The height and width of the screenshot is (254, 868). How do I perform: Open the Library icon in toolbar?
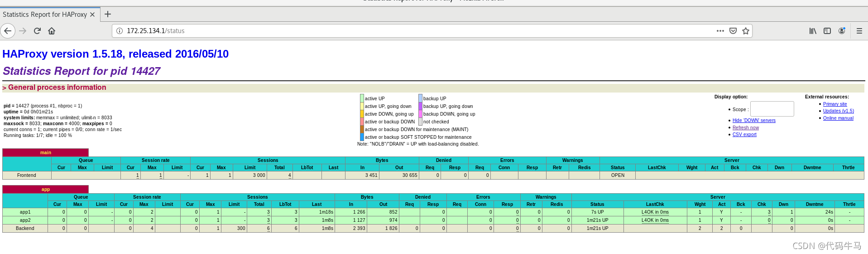pos(813,31)
